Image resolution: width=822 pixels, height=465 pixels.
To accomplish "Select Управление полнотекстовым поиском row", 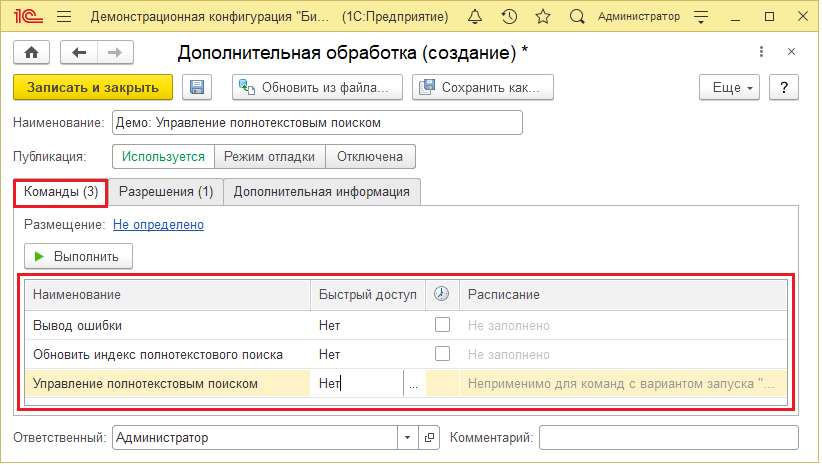I will (x=406, y=384).
